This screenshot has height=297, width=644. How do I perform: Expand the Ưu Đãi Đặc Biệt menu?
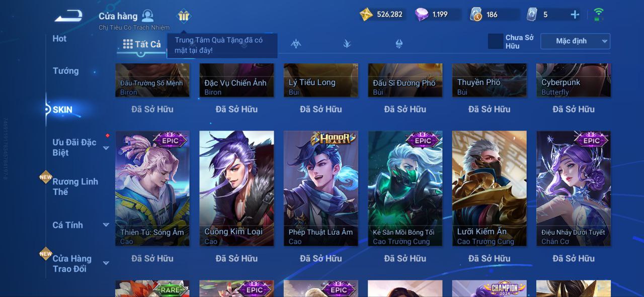click(106, 148)
